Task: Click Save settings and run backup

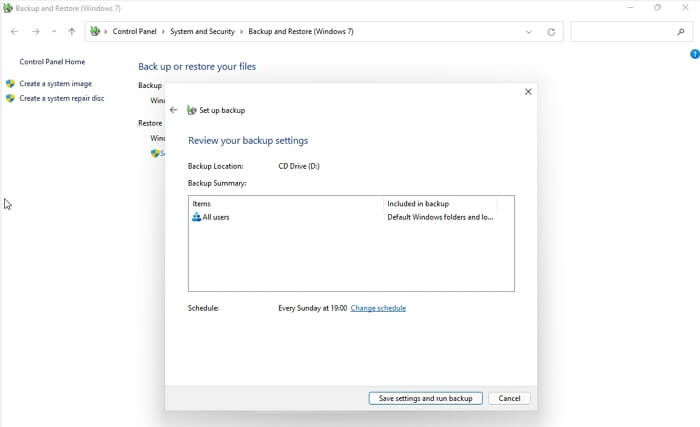Action: [x=426, y=398]
